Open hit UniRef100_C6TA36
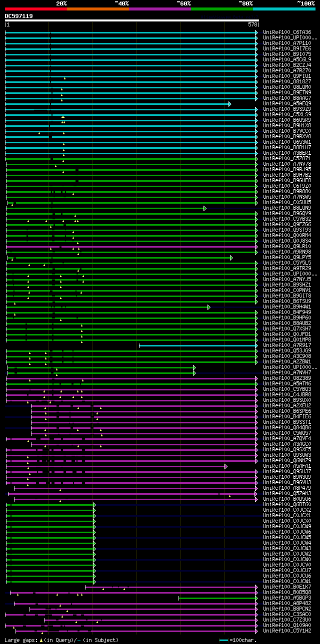Screen dimensions: 320x644 pyautogui.click(x=287, y=32)
